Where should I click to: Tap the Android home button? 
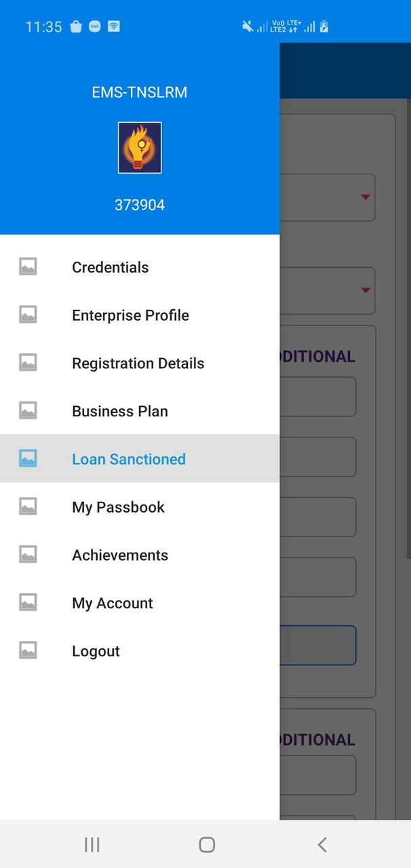tap(206, 844)
